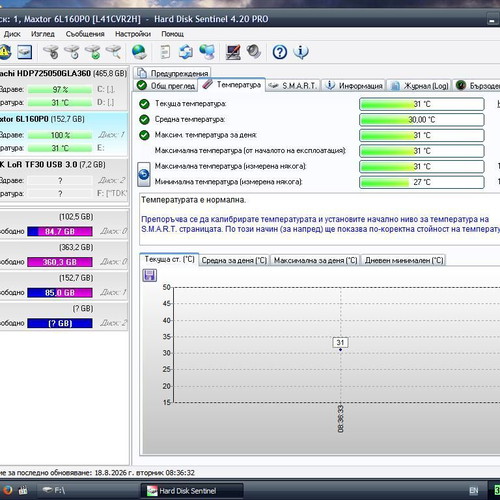Open the Журнал (Log) tab

[x=419, y=86]
